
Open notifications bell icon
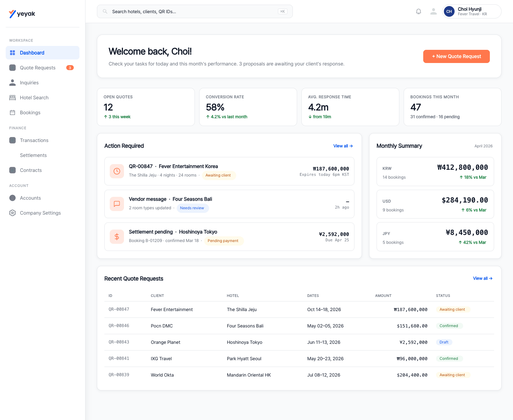pos(419,11)
